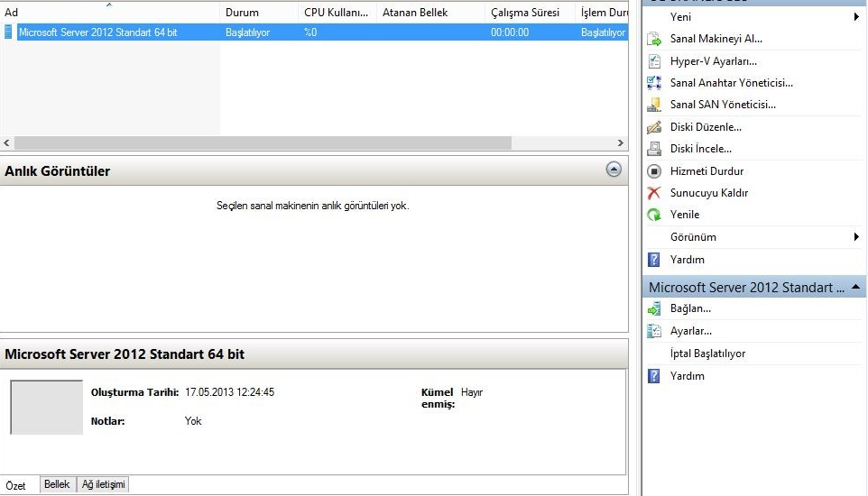Select Diski Düzenle action
The width and height of the screenshot is (868, 496).
706,127
